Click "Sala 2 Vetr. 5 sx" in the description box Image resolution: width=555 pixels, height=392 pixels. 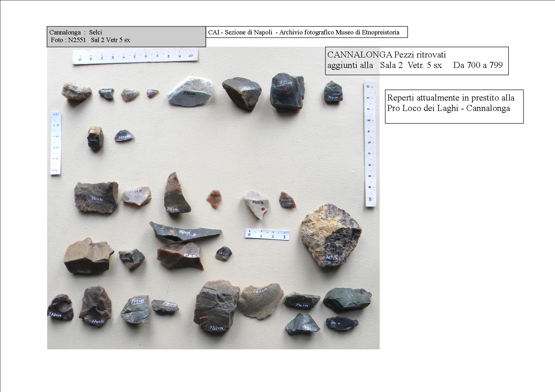411,65
